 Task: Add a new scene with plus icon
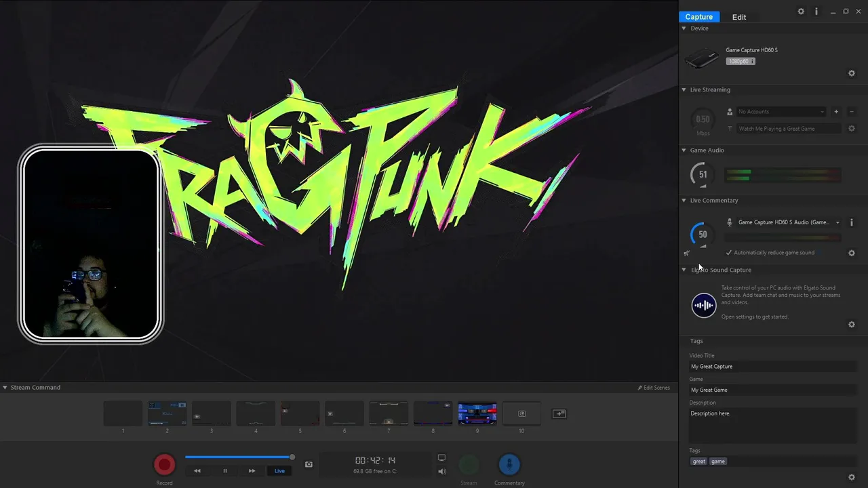tap(559, 413)
